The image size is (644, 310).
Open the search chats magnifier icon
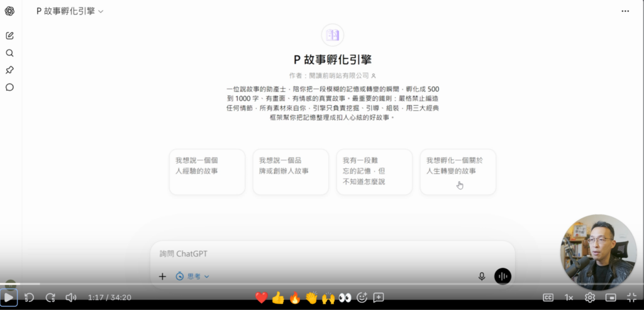[9, 53]
